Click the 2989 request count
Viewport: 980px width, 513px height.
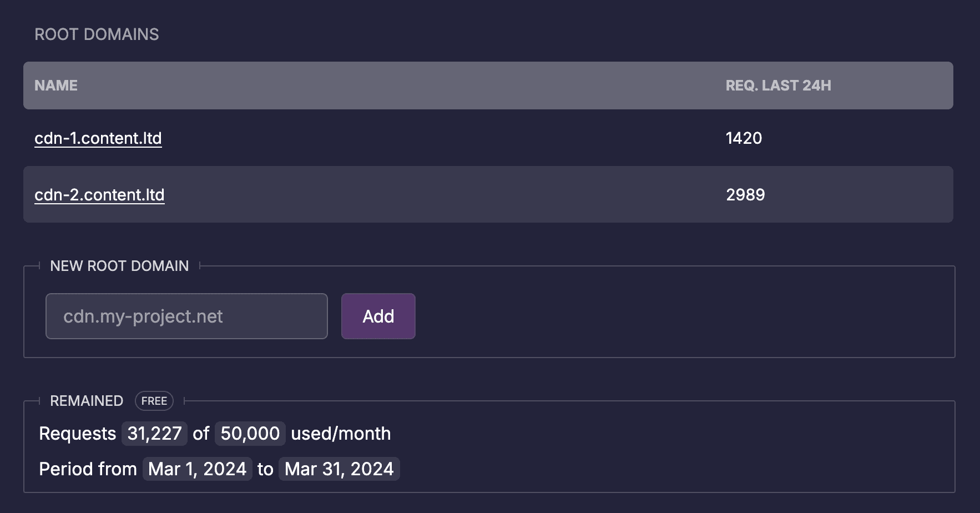pos(745,195)
